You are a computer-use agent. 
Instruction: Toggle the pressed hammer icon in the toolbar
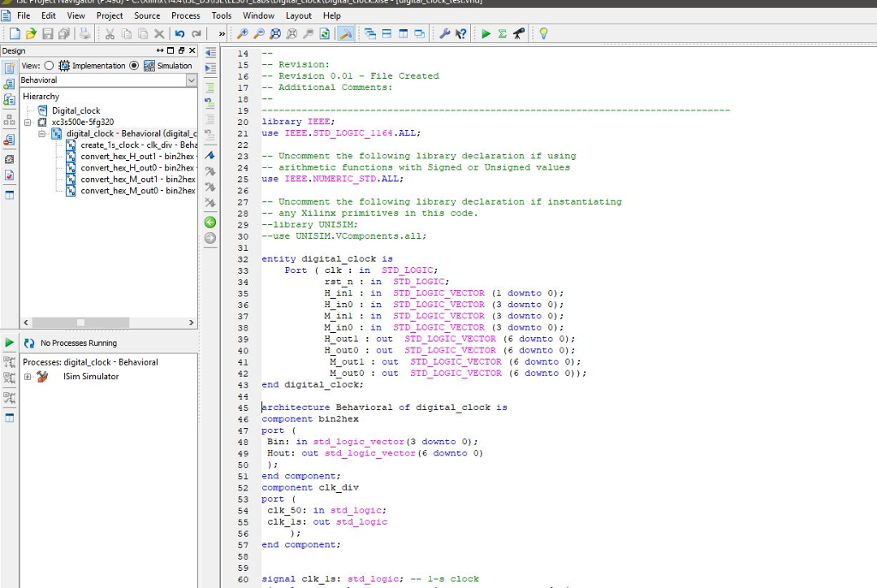pyautogui.click(x=345, y=33)
